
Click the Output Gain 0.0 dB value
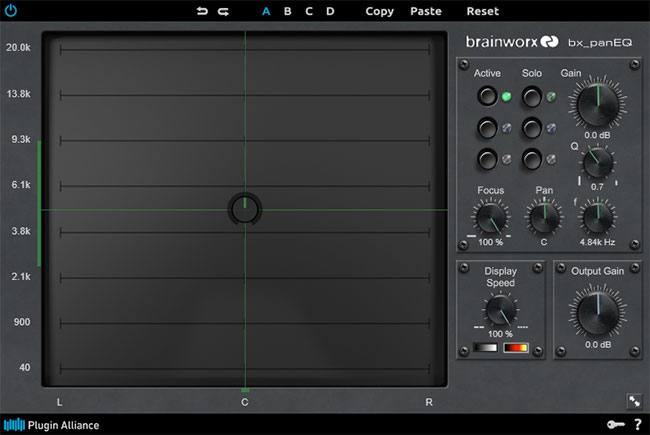click(598, 345)
